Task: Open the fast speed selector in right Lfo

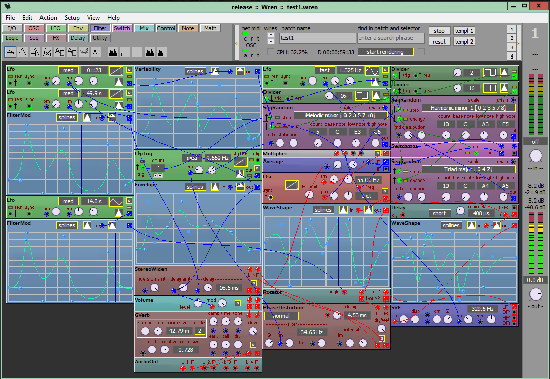Action: tap(324, 71)
